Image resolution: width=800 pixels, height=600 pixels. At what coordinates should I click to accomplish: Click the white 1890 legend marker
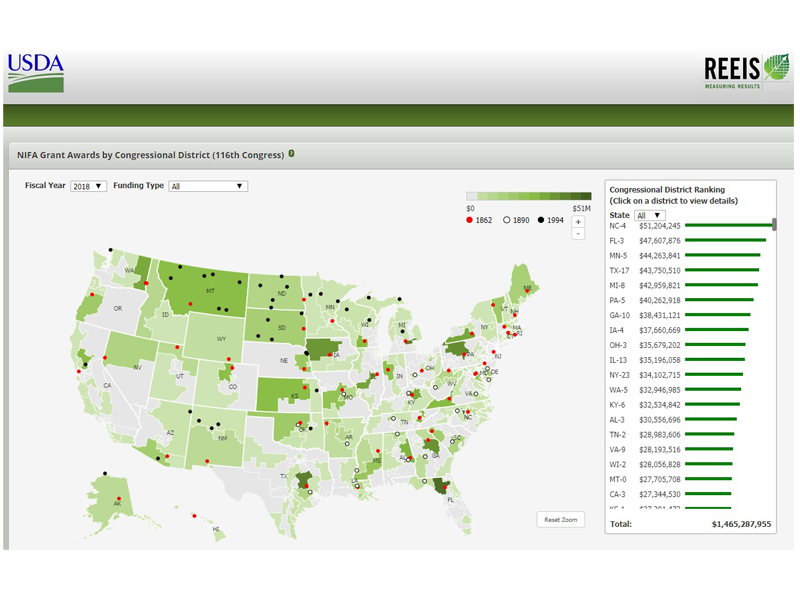pyautogui.click(x=507, y=220)
